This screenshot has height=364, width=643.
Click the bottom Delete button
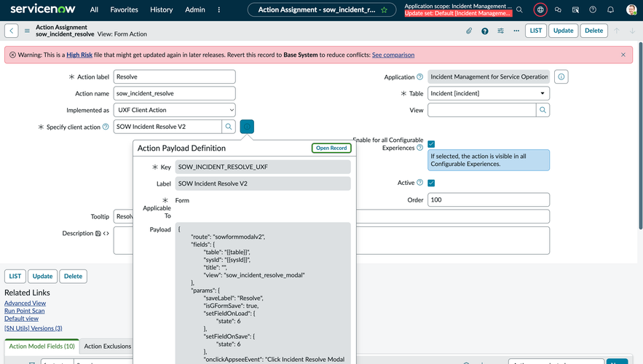73,277
